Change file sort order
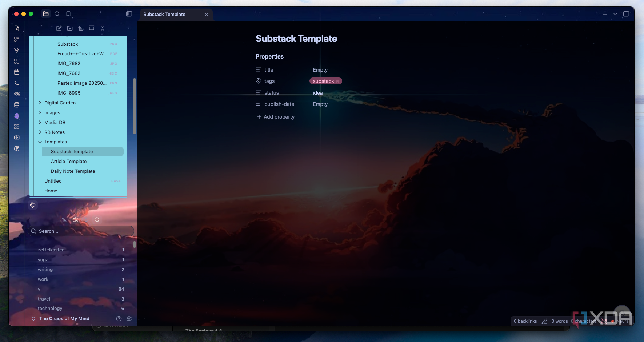This screenshot has height=342, width=644. tap(81, 28)
